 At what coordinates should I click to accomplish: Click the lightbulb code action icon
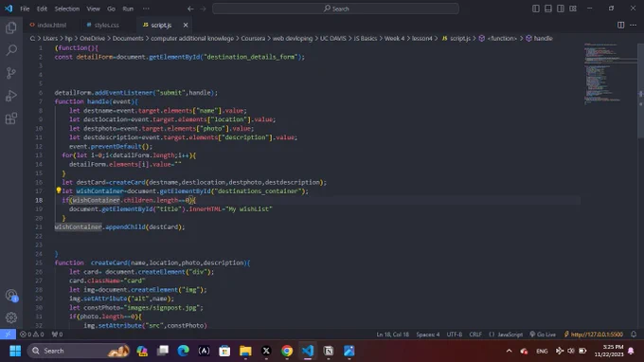[x=59, y=190]
